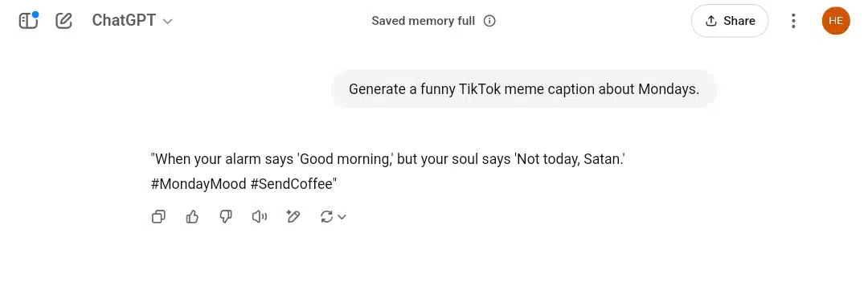The width and height of the screenshot is (868, 299).
Task: Open the three-dot more options menu
Action: point(793,21)
